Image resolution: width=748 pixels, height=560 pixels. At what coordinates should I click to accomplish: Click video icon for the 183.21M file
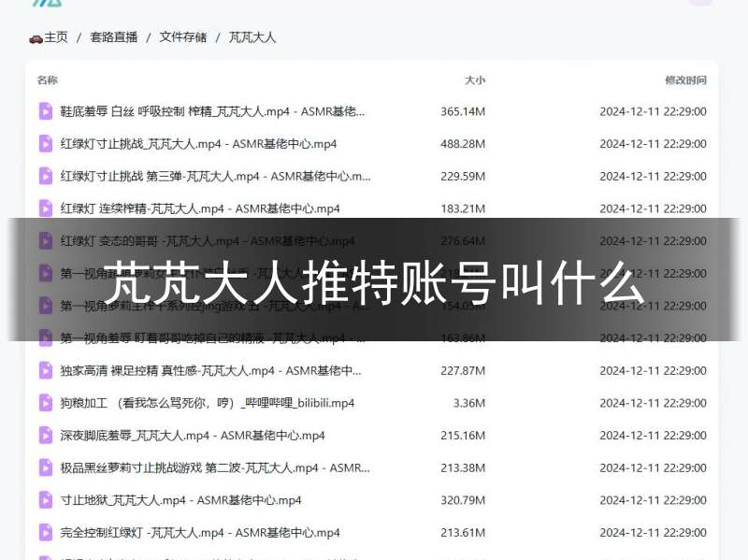45,208
